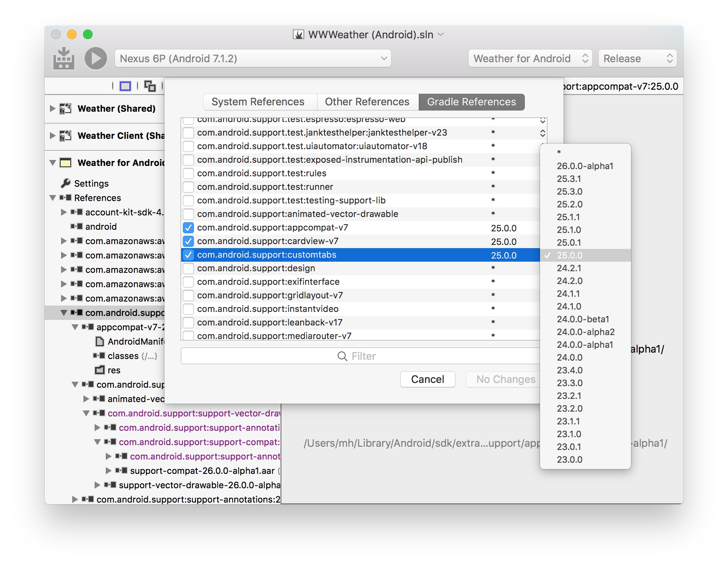Image resolution: width=728 pixels, height=568 pixels.
Task: Click the Weather (Shared) project icon
Action: point(65,108)
